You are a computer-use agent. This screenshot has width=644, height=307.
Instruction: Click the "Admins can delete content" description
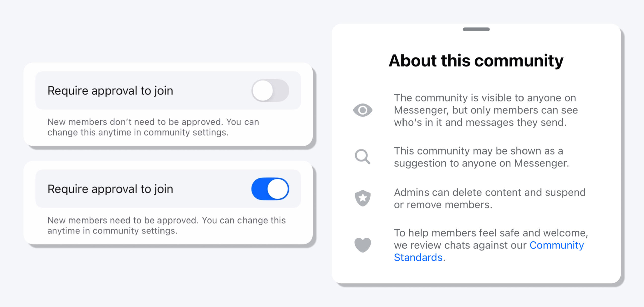click(490, 198)
